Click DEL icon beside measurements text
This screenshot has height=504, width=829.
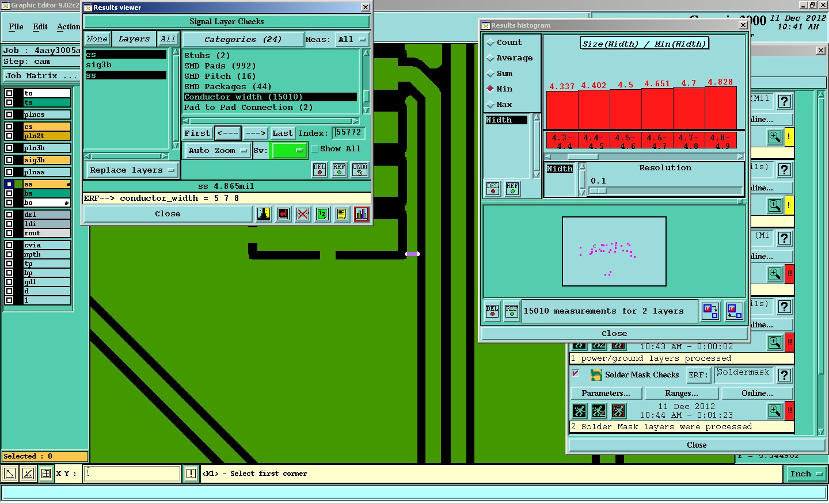click(x=492, y=311)
